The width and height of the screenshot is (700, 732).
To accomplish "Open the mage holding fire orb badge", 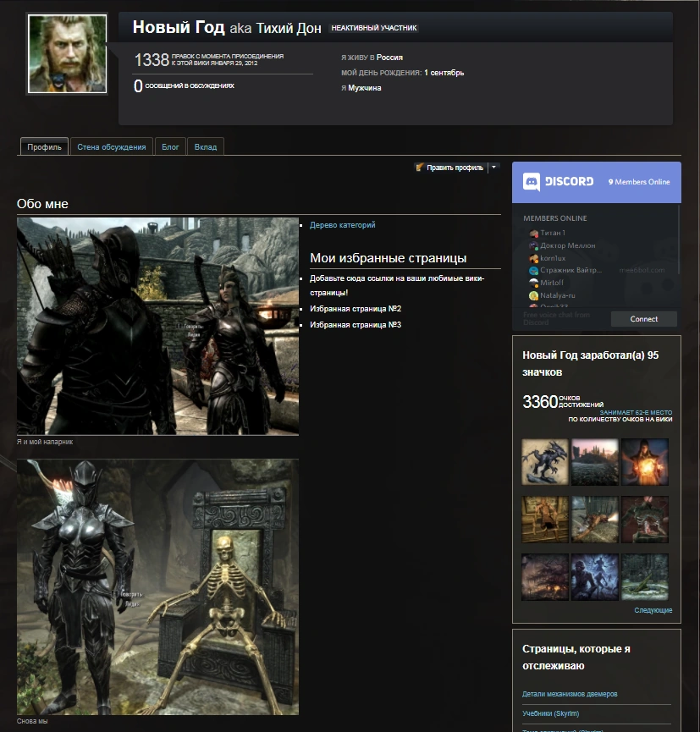I will click(x=645, y=462).
